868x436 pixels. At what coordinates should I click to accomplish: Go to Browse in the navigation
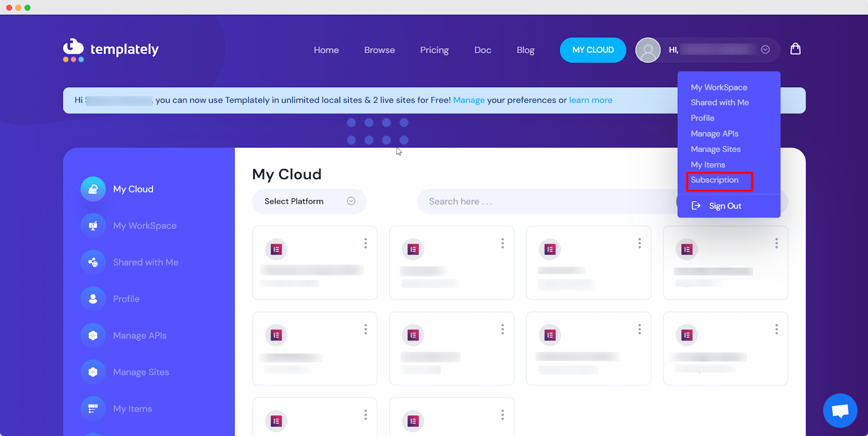(x=380, y=50)
